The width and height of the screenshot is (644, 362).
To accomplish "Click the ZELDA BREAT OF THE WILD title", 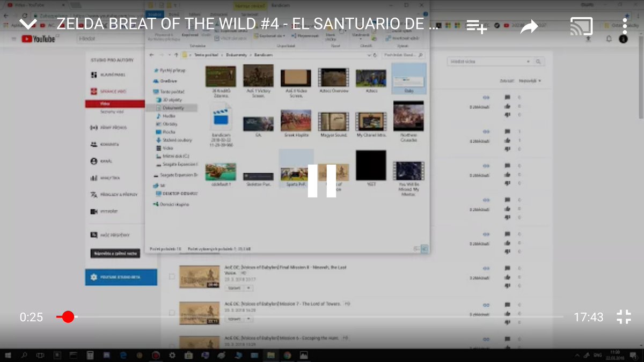I will coord(248,24).
